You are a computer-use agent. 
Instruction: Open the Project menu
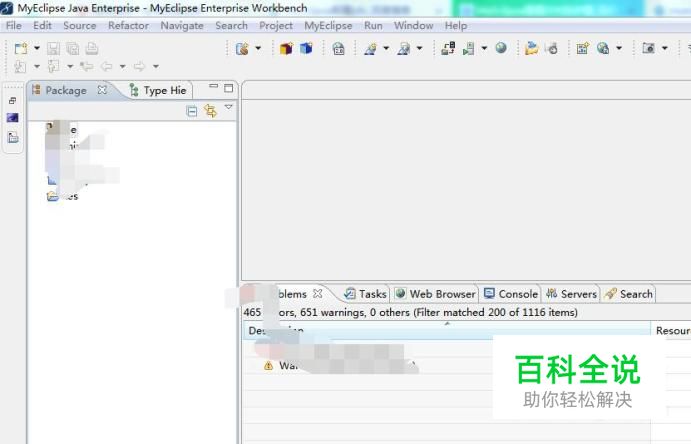[x=276, y=26]
